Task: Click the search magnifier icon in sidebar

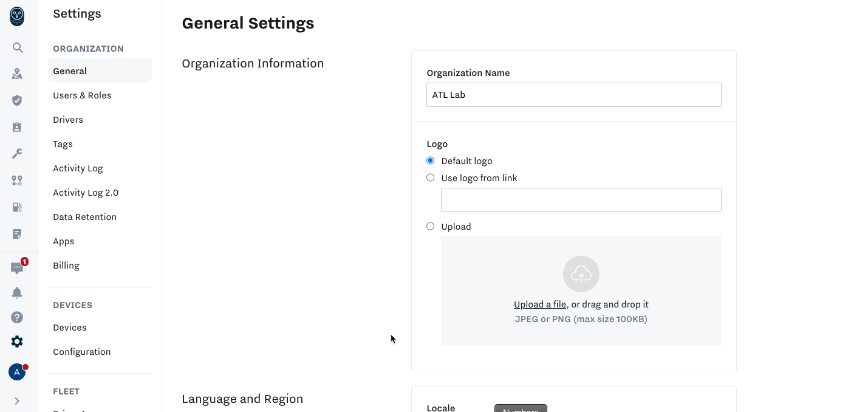Action: pos(18,48)
